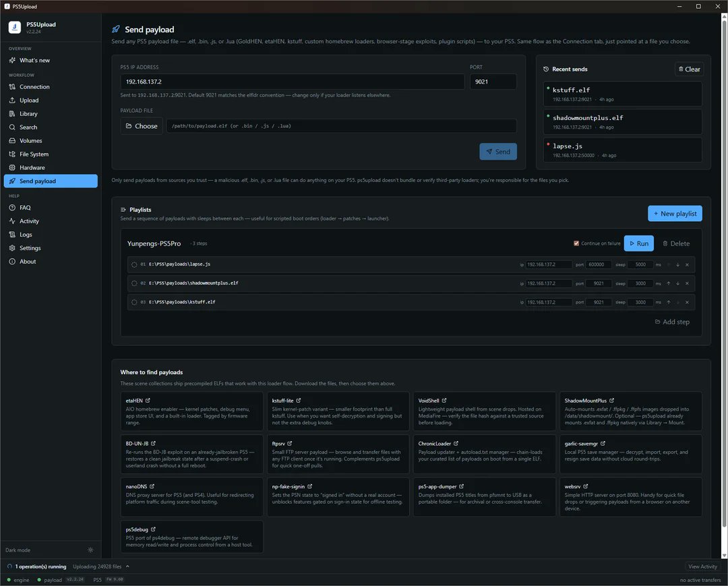Screen dimensions: 728x586
Task: Click Add step in the playlist
Action: pyautogui.click(x=672, y=322)
